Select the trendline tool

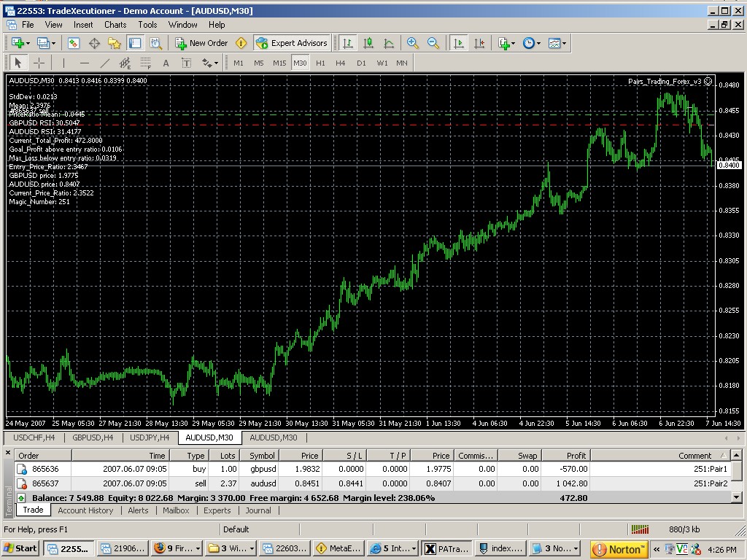click(x=105, y=63)
